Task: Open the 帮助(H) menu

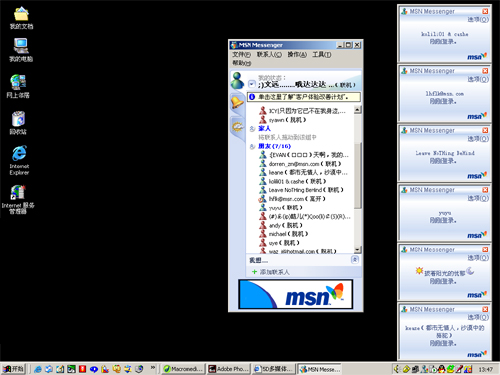Action: tap(241, 63)
